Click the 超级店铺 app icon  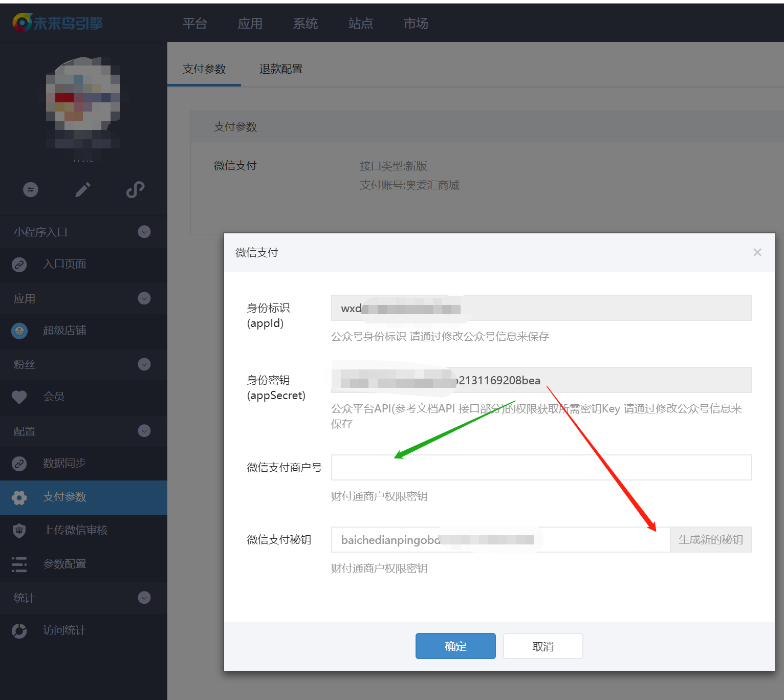[19, 331]
